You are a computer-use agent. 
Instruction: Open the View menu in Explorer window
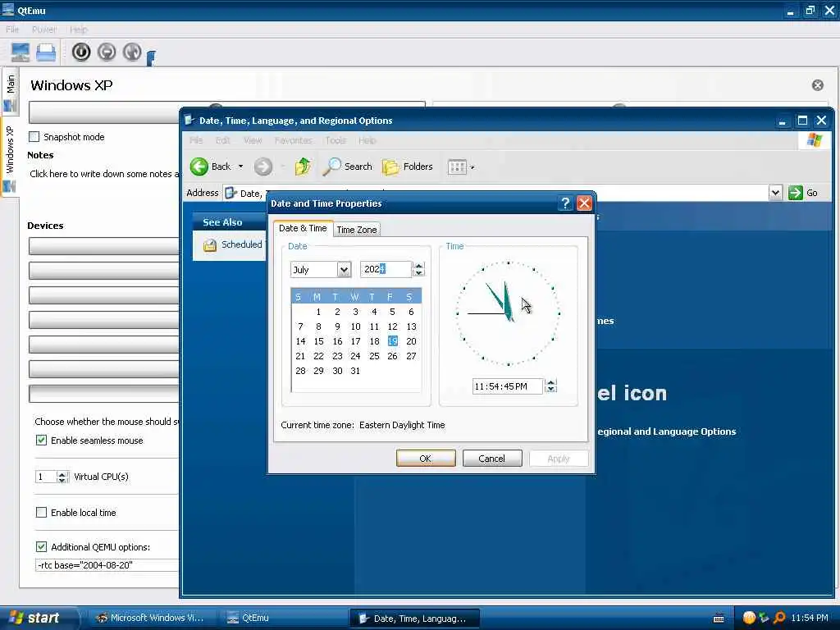tap(253, 140)
